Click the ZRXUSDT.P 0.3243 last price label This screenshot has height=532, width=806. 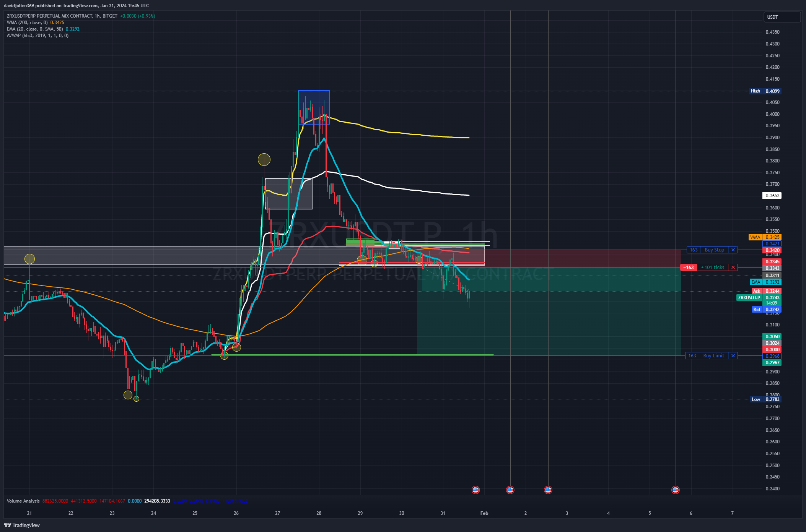759,298
